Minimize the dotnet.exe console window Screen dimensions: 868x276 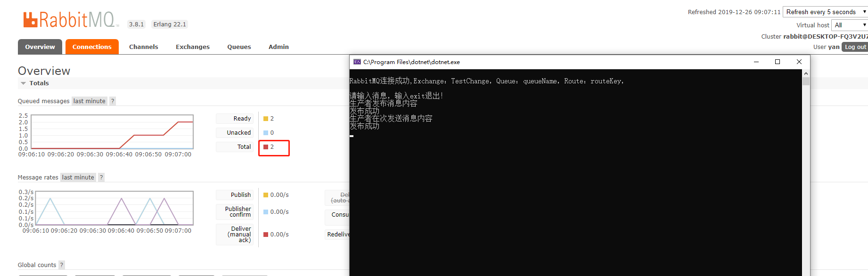(x=756, y=62)
